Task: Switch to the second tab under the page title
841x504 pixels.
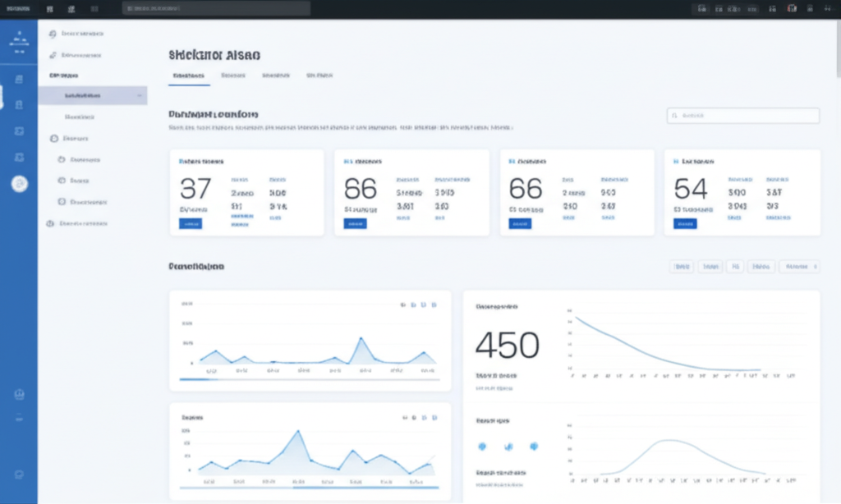Action: point(235,76)
